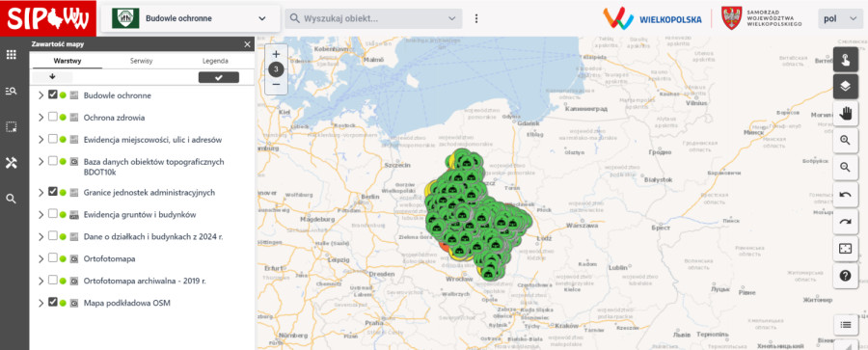The image size is (868, 350).
Task: Enable the Ochrona zdrowia layer checkbox
Action: click(53, 117)
